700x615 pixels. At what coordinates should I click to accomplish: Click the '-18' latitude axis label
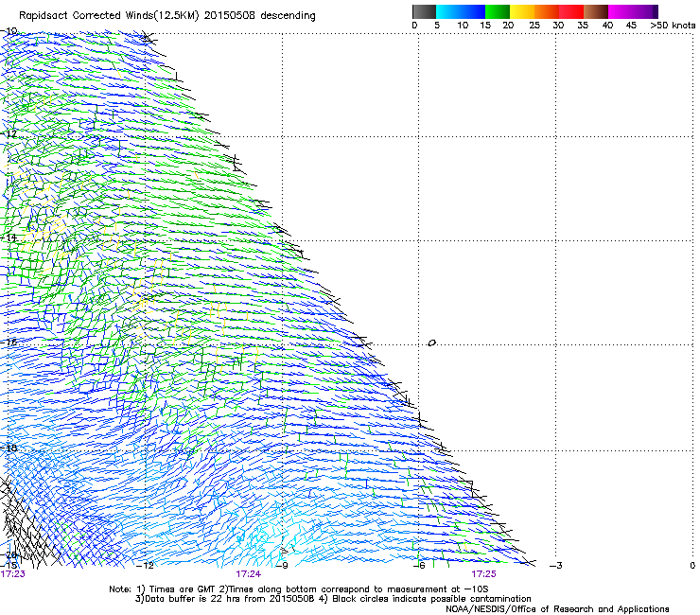(9, 448)
